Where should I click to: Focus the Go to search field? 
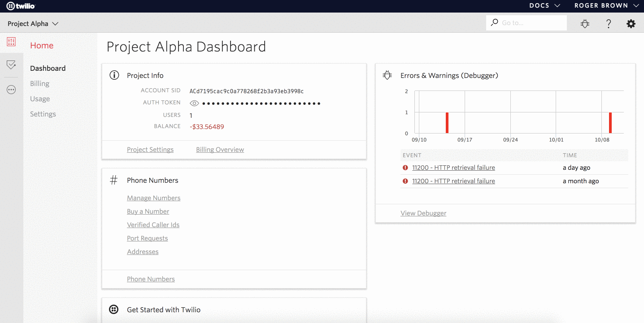tap(531, 23)
